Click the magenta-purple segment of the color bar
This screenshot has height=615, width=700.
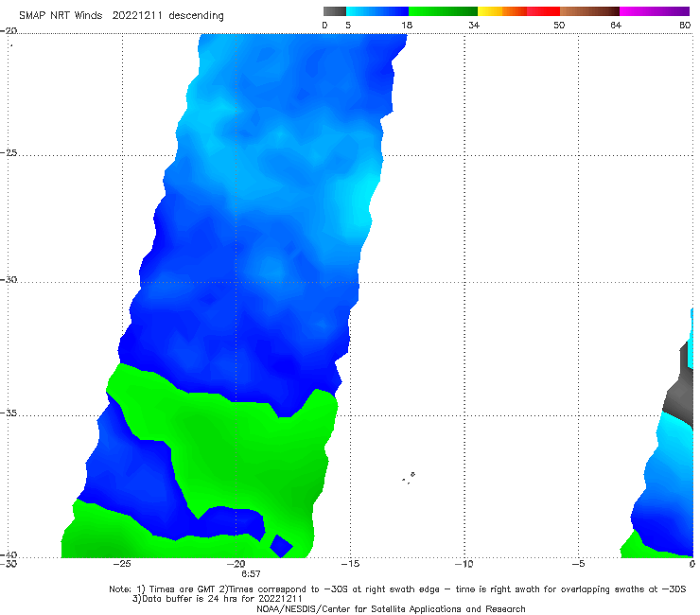coord(655,11)
